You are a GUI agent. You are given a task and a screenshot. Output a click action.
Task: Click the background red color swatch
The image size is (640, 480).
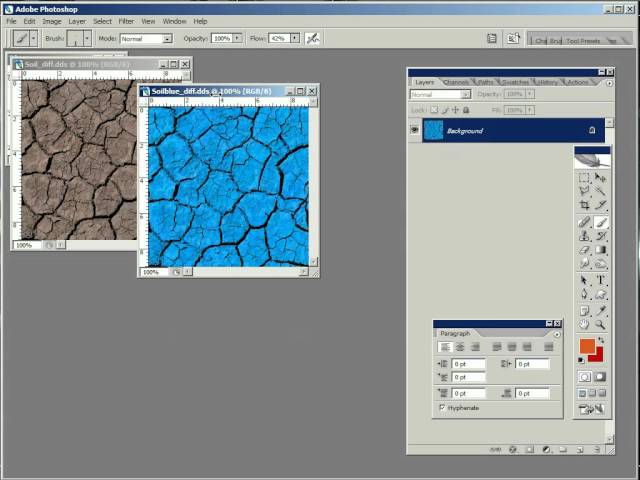599,356
